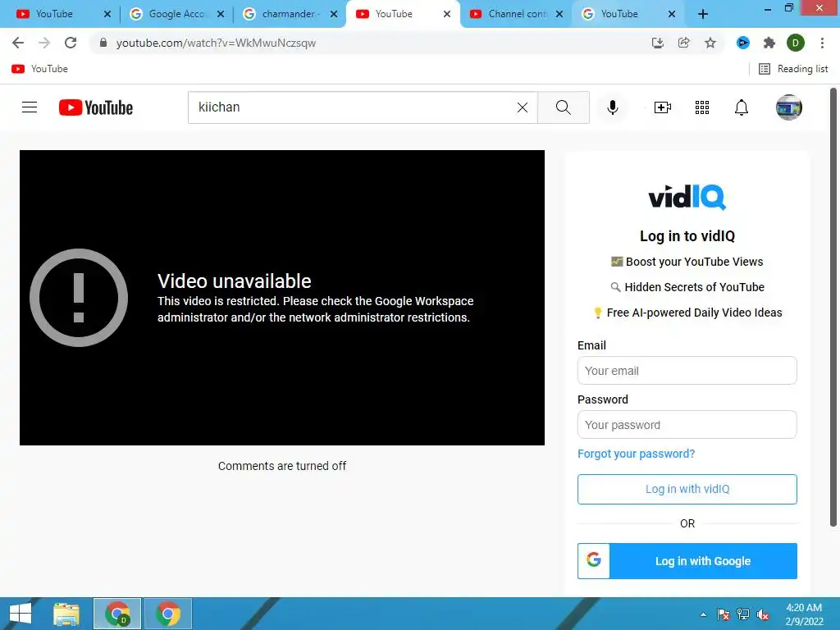Run search with the magnifier button
This screenshot has width=840, height=630.
click(x=563, y=107)
